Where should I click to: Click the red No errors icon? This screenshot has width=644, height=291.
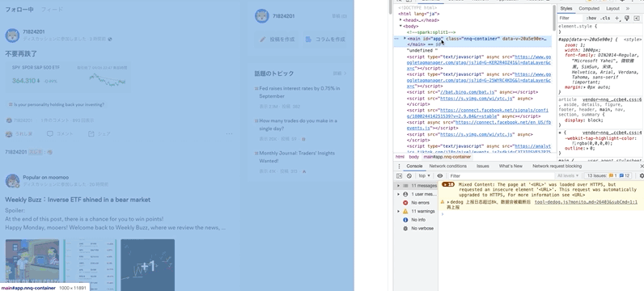(405, 203)
